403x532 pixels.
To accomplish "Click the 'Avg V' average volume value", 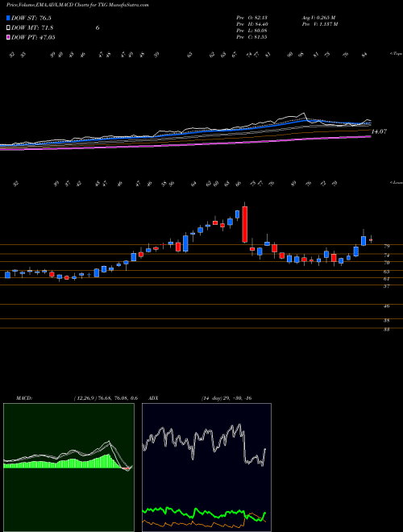I will click(318, 18).
